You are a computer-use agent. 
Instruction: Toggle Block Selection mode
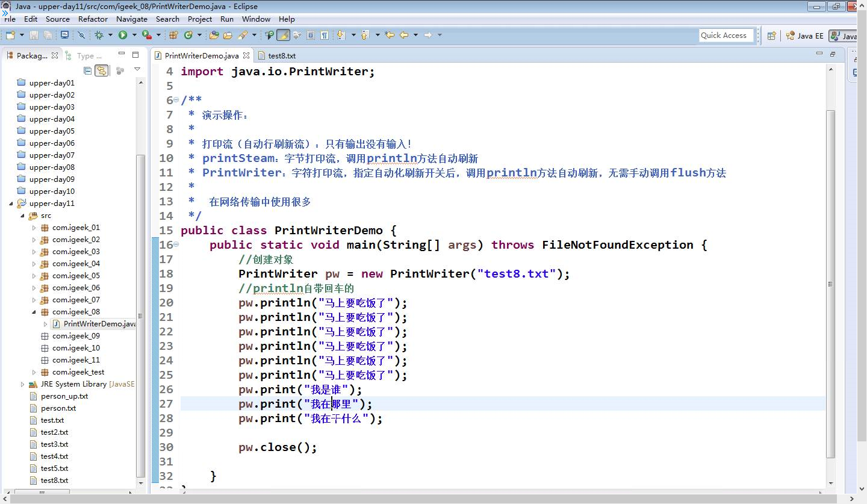point(311,35)
